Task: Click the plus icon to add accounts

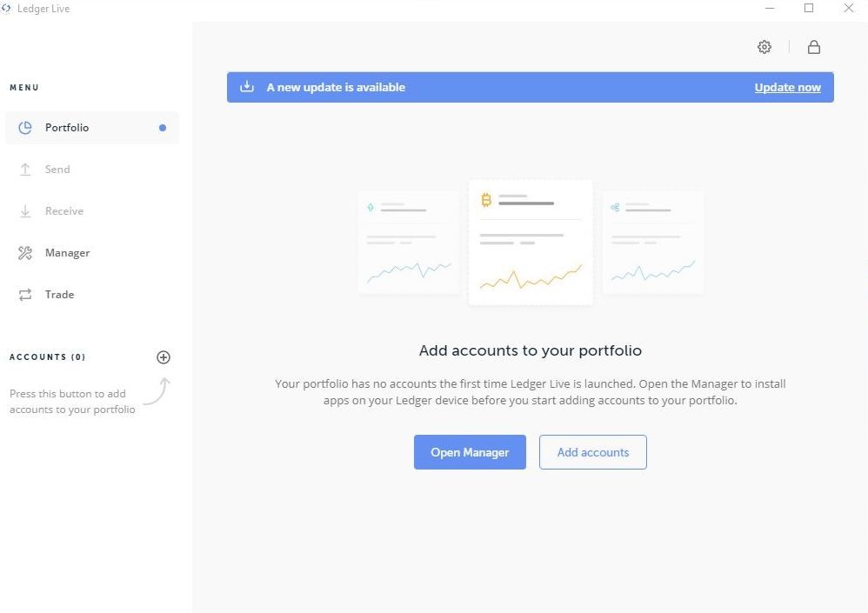Action: pos(164,357)
